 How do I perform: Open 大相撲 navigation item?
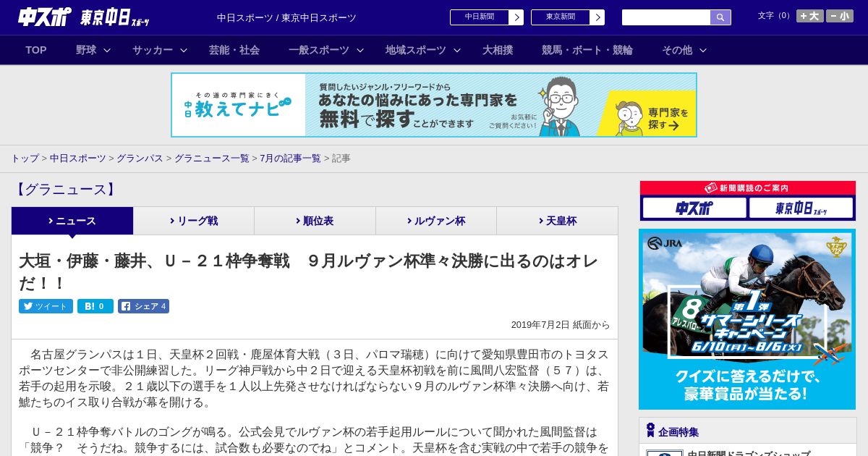point(498,50)
